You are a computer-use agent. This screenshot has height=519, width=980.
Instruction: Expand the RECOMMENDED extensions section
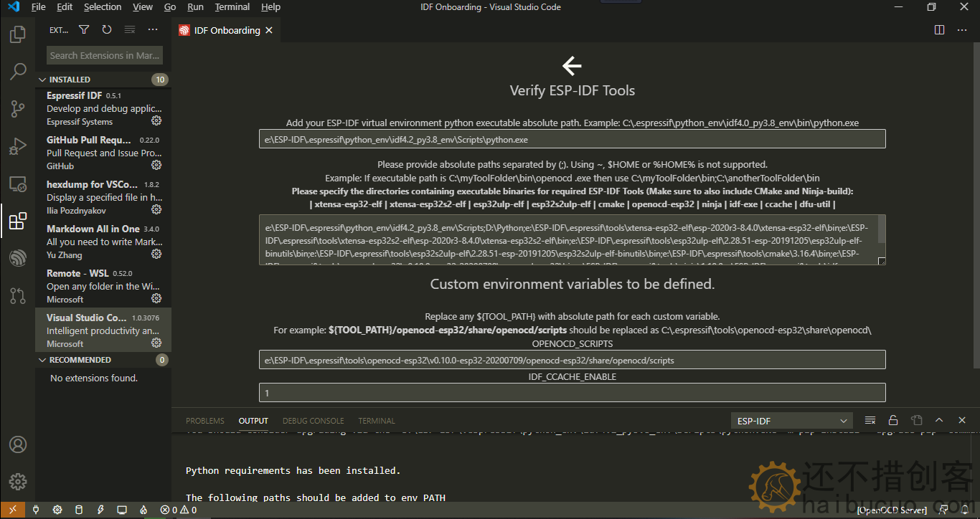pos(103,360)
